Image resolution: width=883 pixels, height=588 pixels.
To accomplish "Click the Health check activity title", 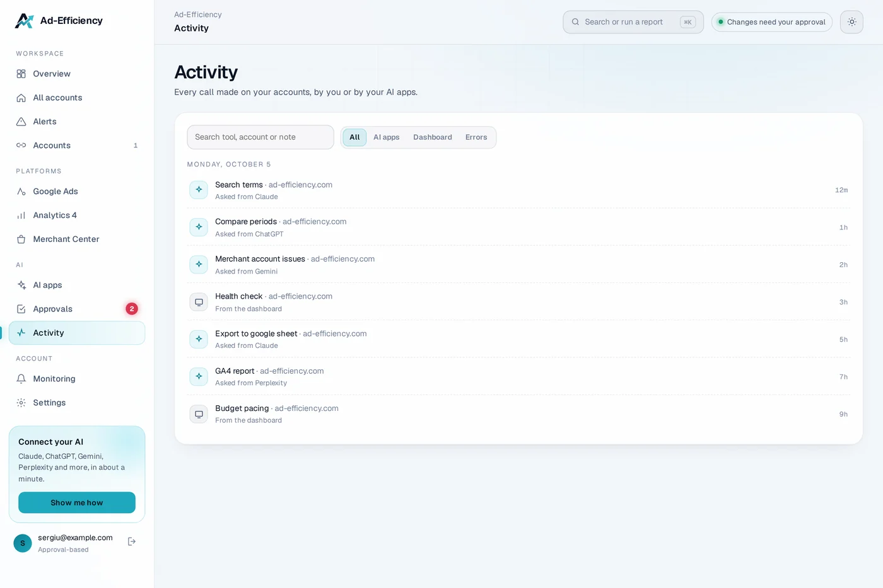I will [x=238, y=296].
